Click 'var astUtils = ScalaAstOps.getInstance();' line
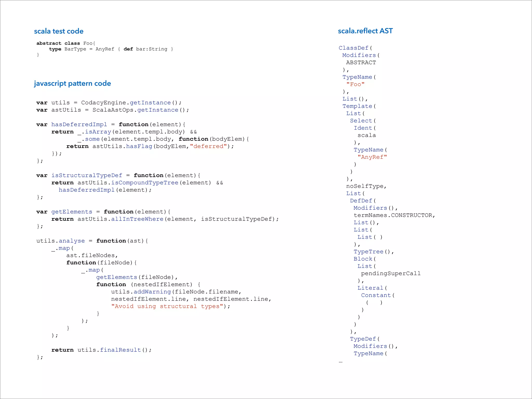The height and width of the screenshot is (399, 532). pos(112,110)
